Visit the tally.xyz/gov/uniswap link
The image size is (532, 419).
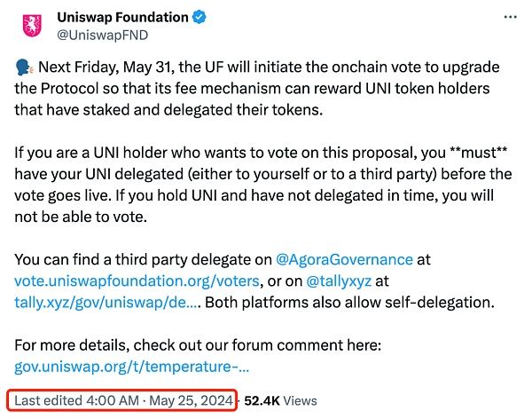coord(107,301)
